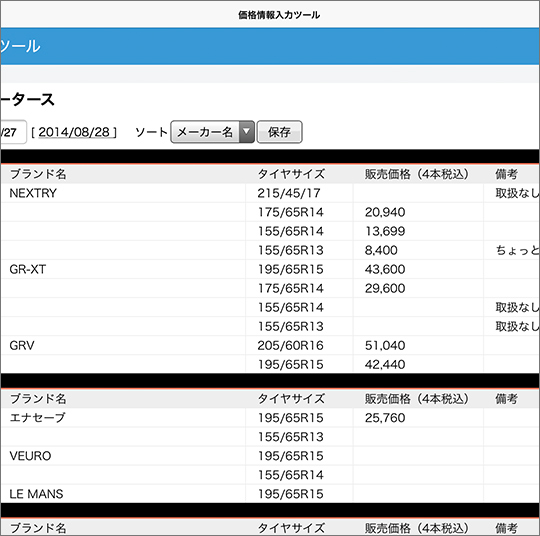Click the GR-XT brand name cell
The width and height of the screenshot is (540, 536).
click(123, 269)
